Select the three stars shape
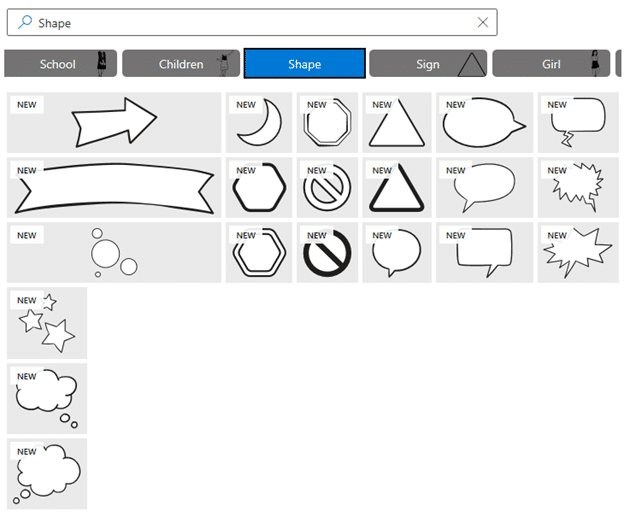 click(47, 323)
